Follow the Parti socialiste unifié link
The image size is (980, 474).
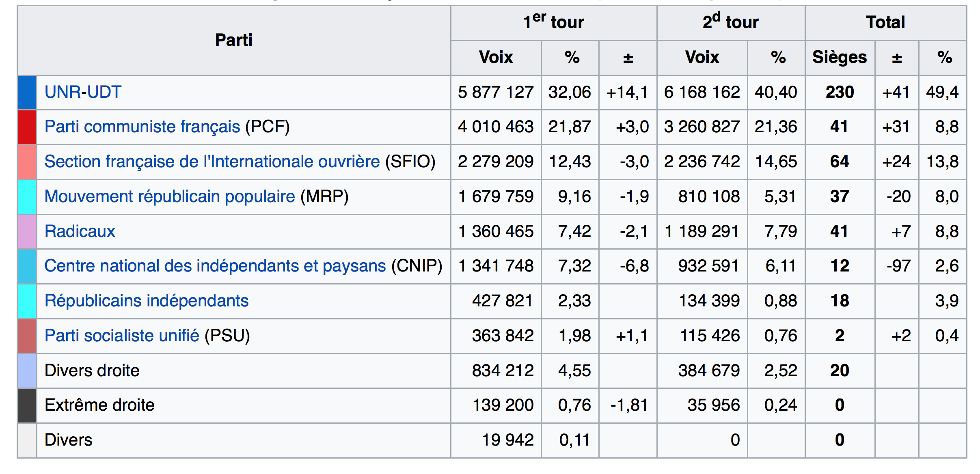click(122, 336)
